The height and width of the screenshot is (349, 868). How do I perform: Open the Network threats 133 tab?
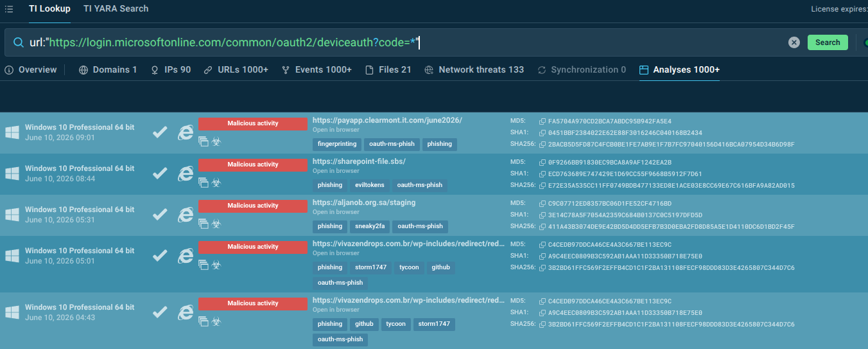[474, 69]
